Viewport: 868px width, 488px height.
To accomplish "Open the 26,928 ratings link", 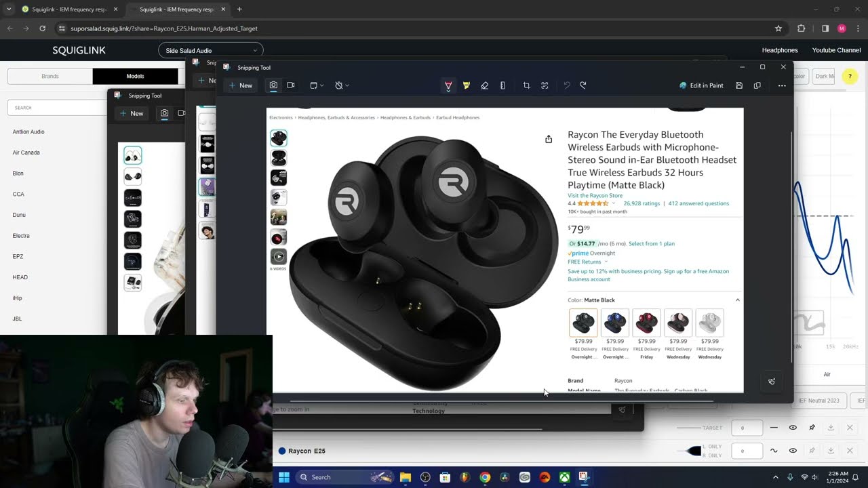I will [x=642, y=203].
